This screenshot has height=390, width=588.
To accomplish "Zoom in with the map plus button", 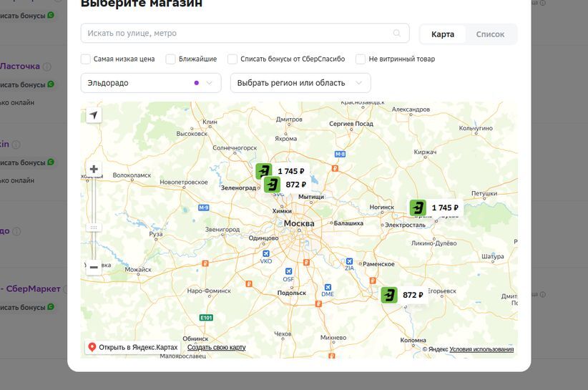I will click(x=94, y=169).
